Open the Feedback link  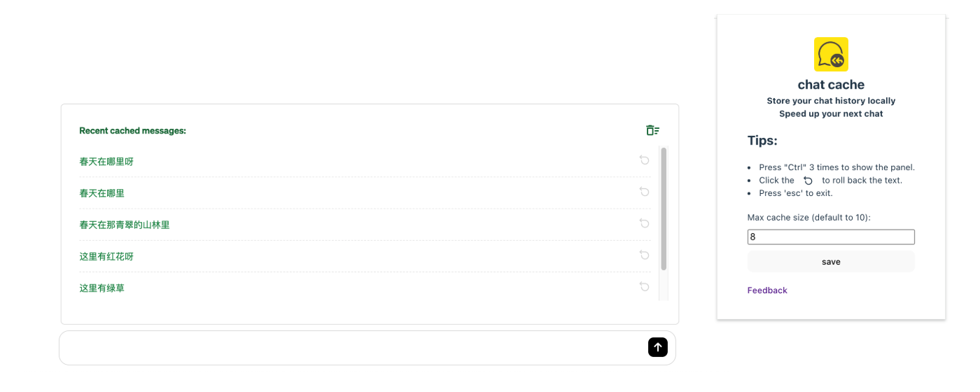click(x=767, y=290)
